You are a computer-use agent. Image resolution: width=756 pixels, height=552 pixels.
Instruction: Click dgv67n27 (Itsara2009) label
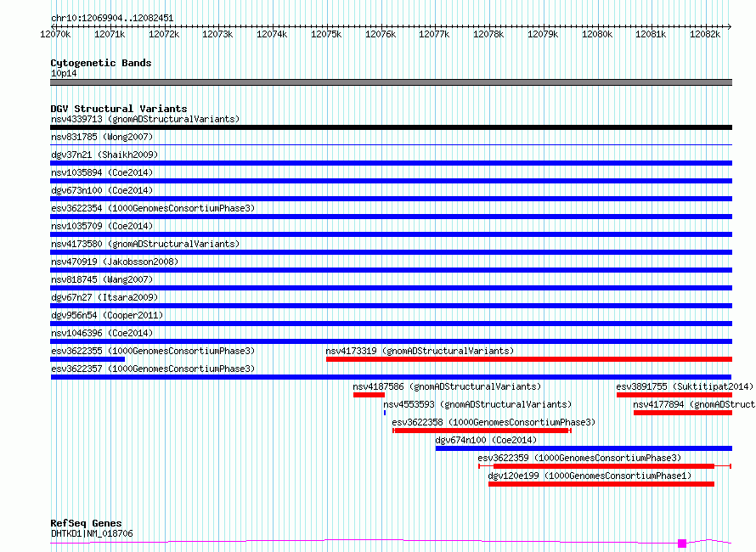coord(104,297)
